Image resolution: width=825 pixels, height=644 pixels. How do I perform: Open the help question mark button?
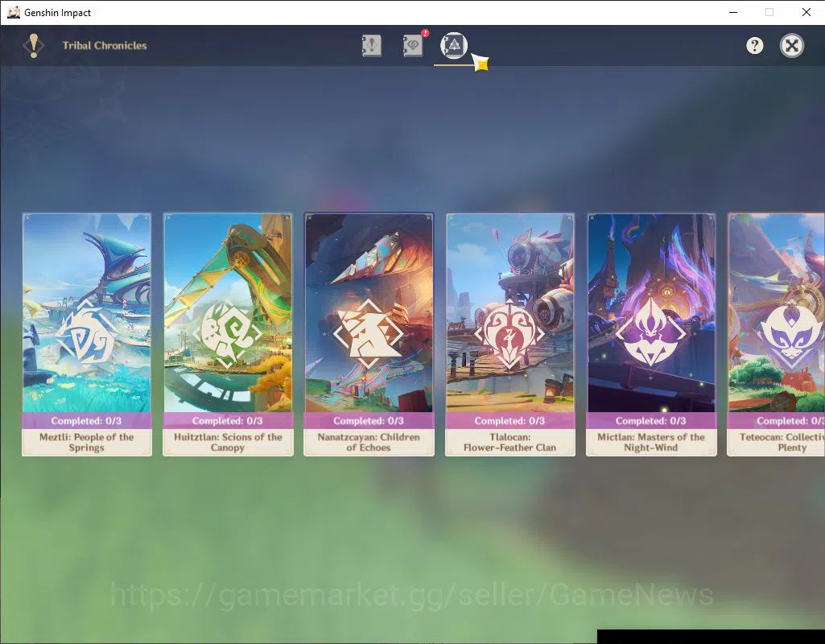point(754,46)
